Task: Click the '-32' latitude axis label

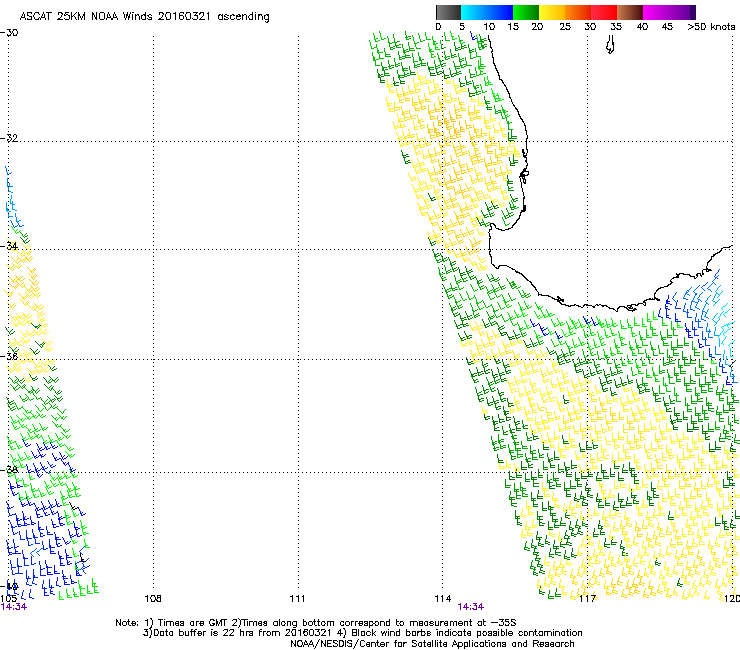Action: click(9, 138)
